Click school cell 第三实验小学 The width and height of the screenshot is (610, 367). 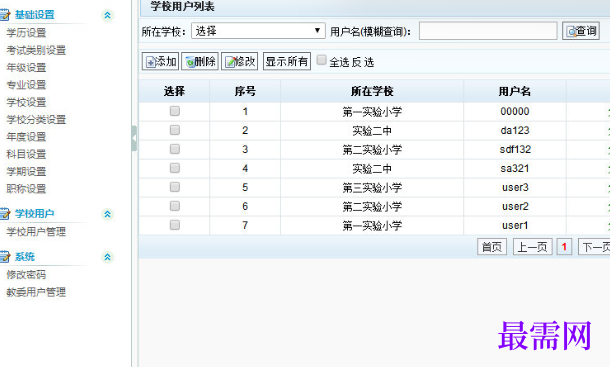tap(372, 188)
